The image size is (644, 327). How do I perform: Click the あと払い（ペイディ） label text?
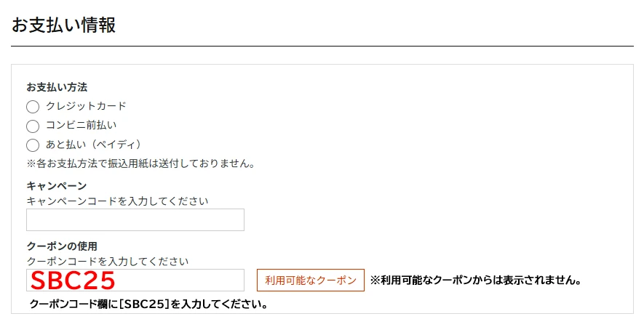pos(93,144)
